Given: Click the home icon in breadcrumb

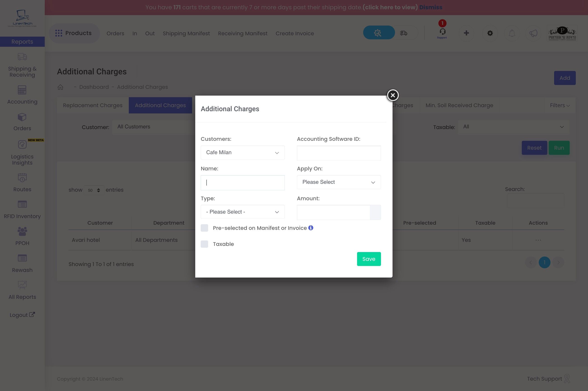Looking at the screenshot, I should pyautogui.click(x=60, y=87).
